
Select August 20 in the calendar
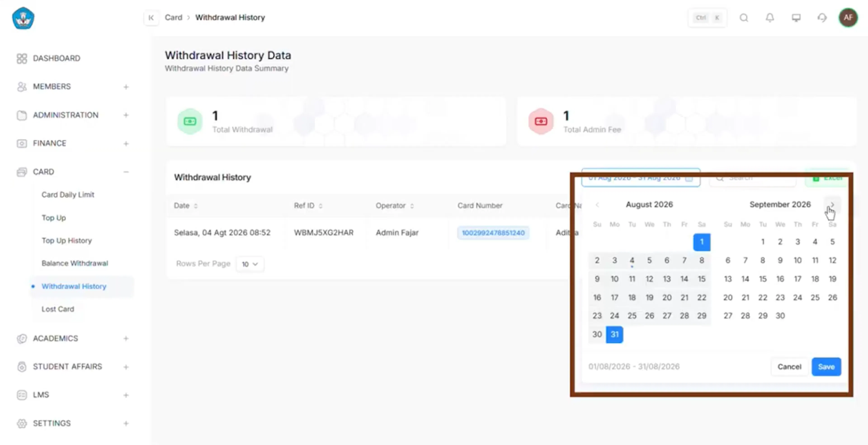tap(667, 297)
